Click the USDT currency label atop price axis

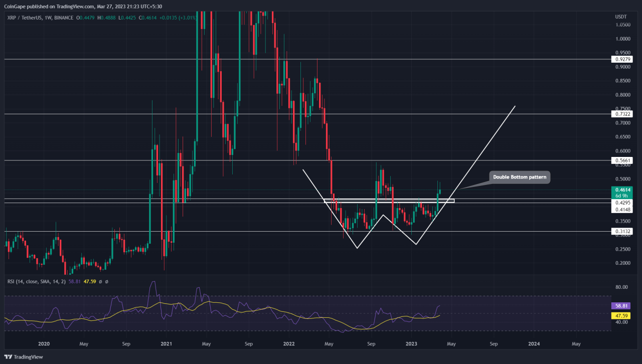620,17
